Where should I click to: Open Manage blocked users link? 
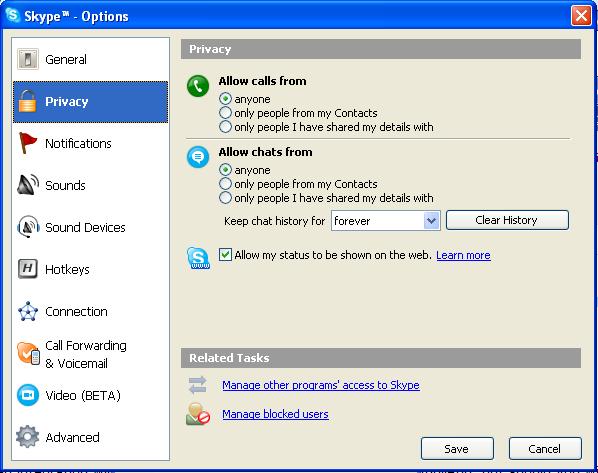pyautogui.click(x=275, y=414)
